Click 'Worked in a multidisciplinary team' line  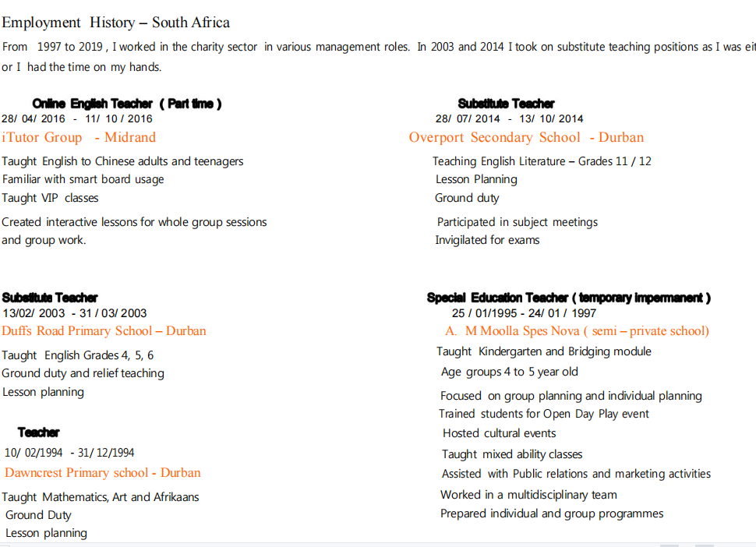tap(528, 495)
